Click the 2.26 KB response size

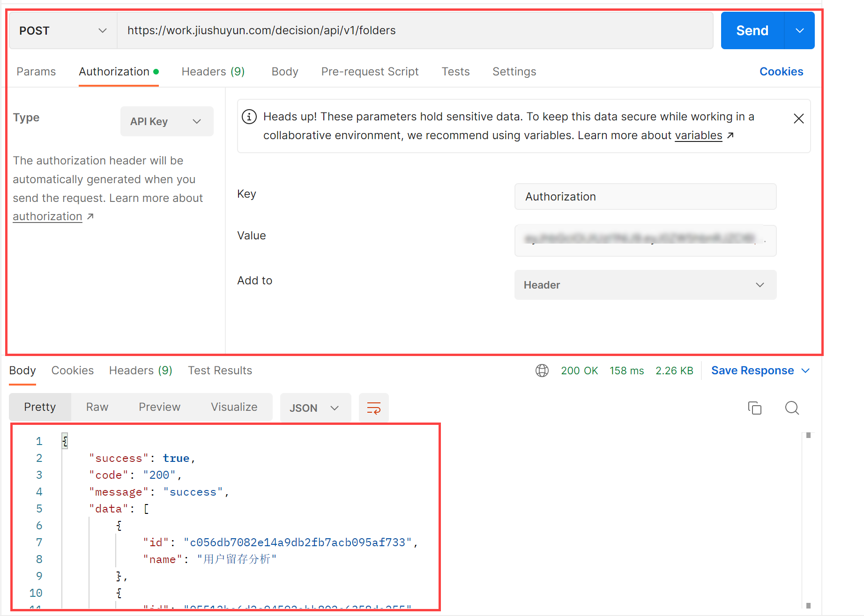[674, 371]
